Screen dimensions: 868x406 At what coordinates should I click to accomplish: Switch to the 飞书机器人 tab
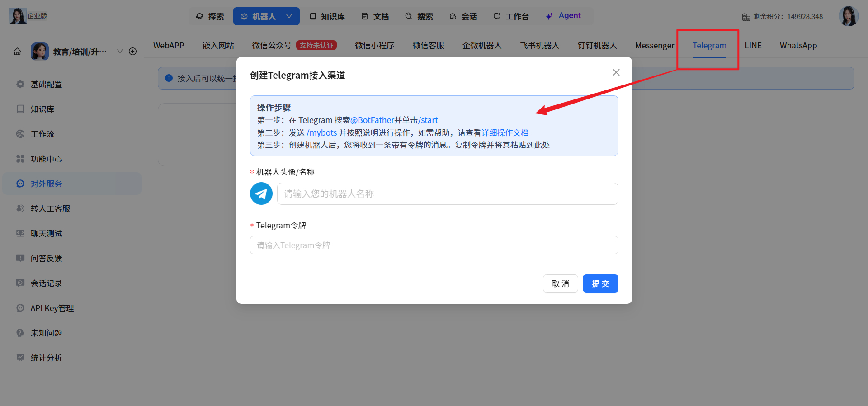coord(540,45)
